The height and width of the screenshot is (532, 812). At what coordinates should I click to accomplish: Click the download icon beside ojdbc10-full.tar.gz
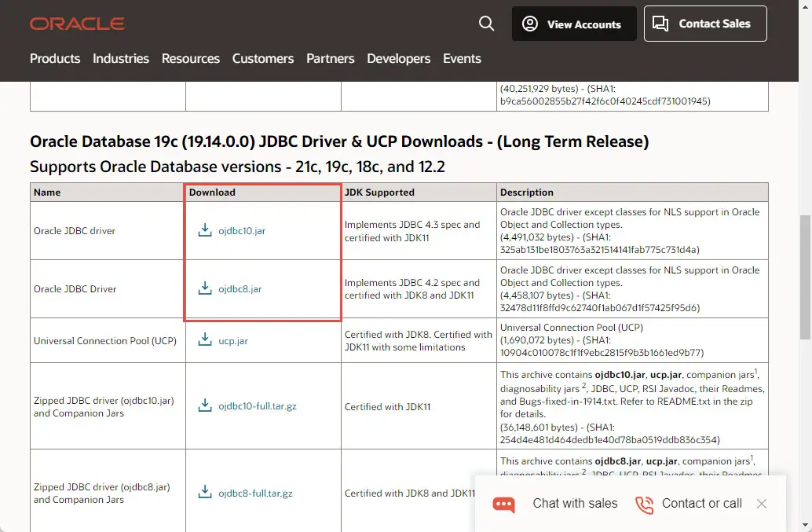(205, 405)
